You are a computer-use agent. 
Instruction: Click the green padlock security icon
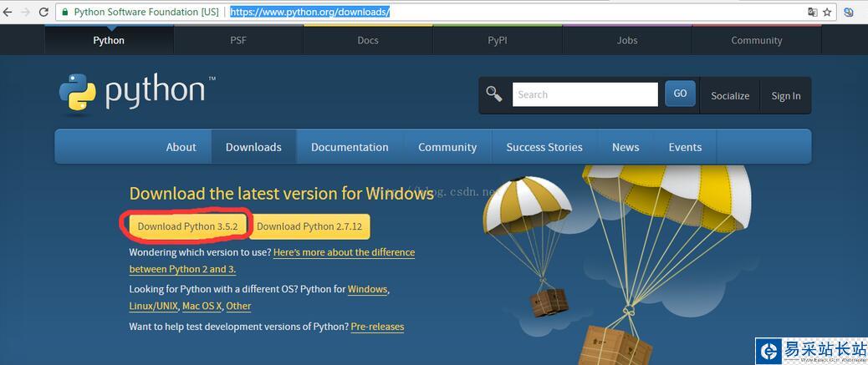[65, 13]
